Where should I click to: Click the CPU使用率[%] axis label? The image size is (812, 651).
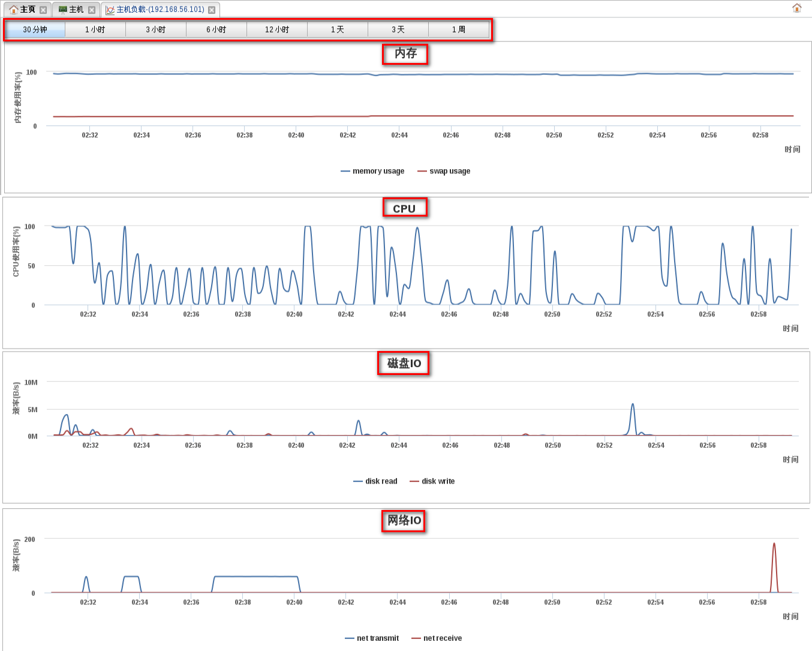coord(16,251)
